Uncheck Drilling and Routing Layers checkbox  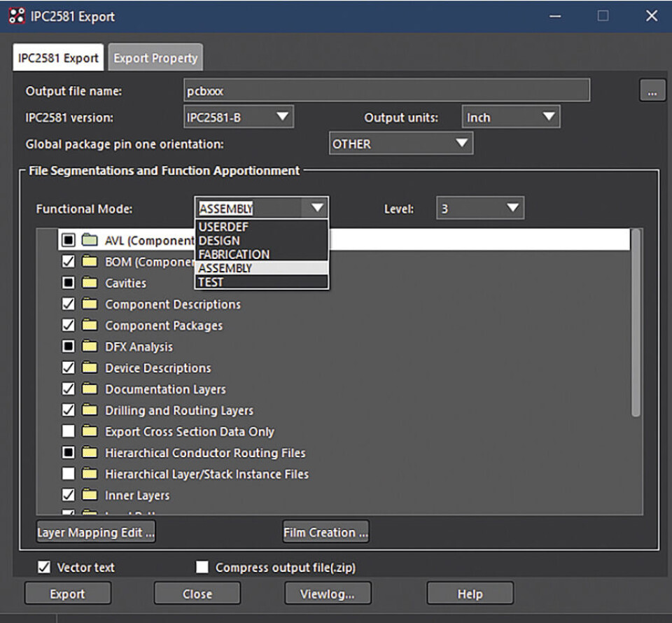(68, 410)
